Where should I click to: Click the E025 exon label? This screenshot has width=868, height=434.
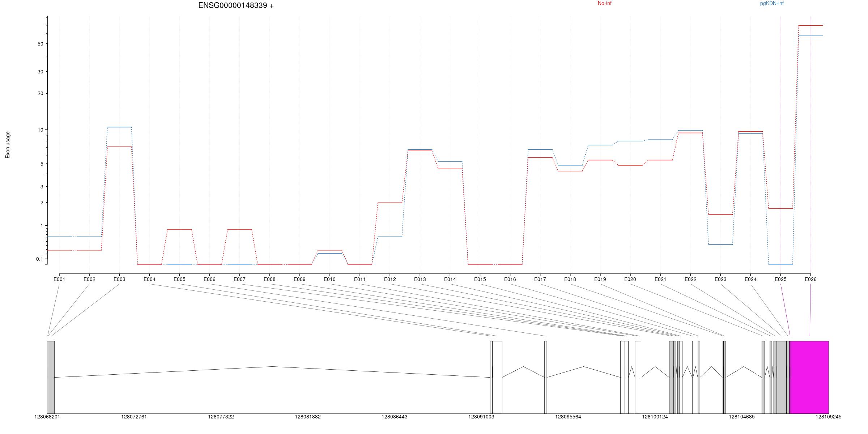point(780,279)
